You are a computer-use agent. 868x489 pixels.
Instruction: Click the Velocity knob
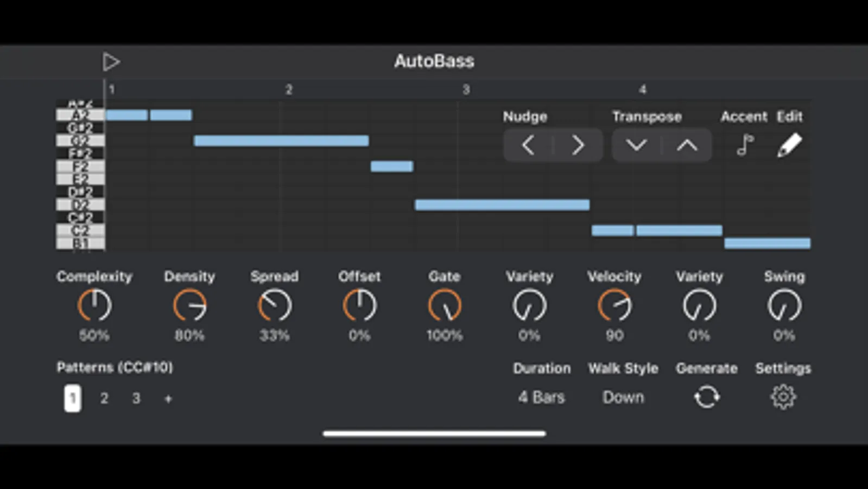[x=614, y=305]
